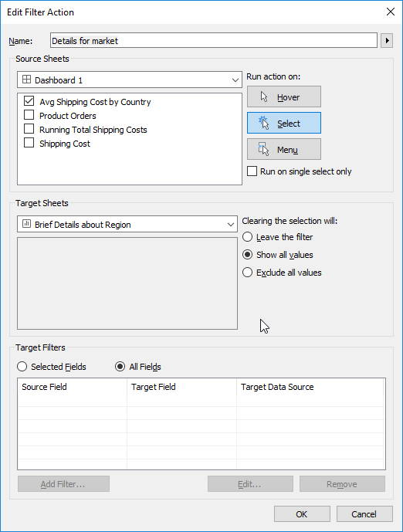The image size is (403, 532).
Task: Open the Dashboard 1 source sheets dropdown
Action: click(x=130, y=80)
